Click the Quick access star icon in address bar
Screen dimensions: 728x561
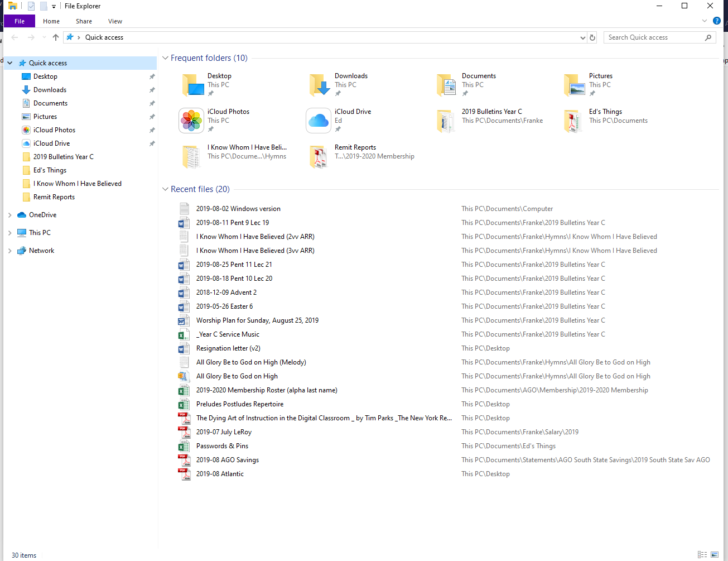tap(70, 37)
